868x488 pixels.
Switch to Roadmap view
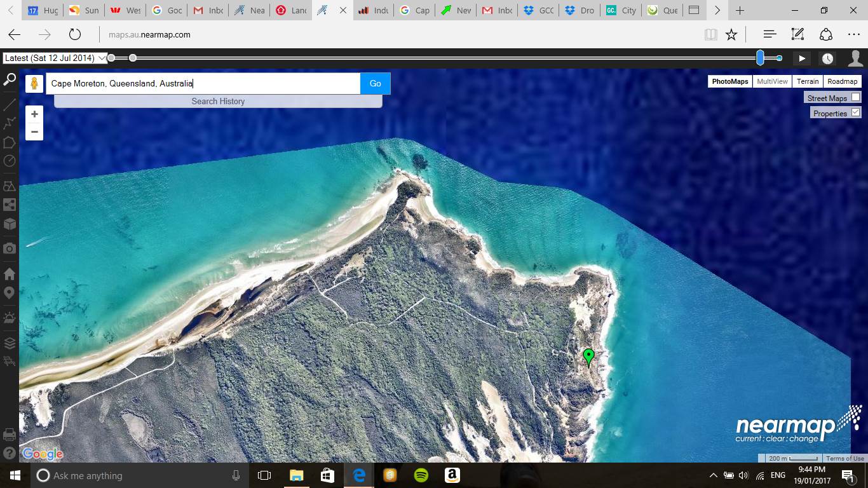click(x=842, y=81)
